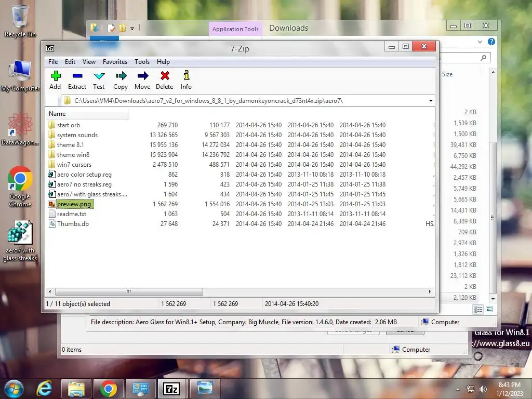Show hidden system tray icons

pos(458,389)
